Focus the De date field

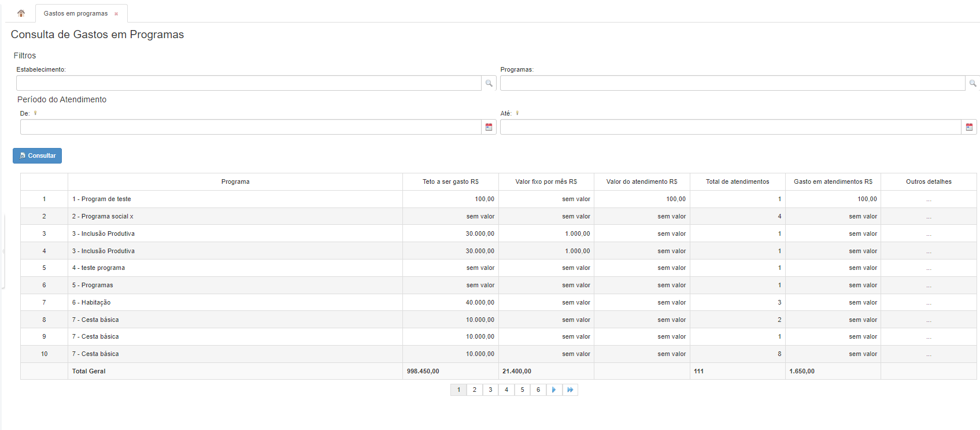[251, 127]
